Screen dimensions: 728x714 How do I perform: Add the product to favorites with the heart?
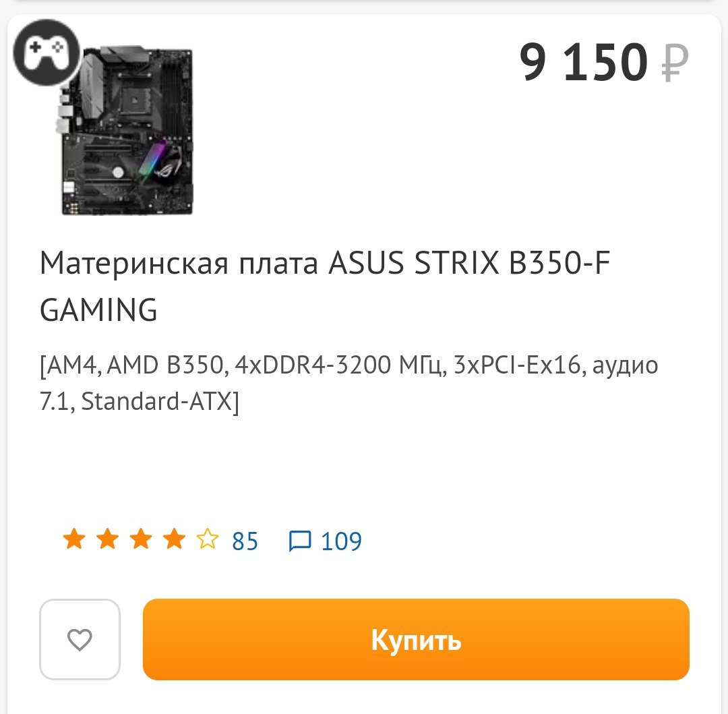click(80, 639)
